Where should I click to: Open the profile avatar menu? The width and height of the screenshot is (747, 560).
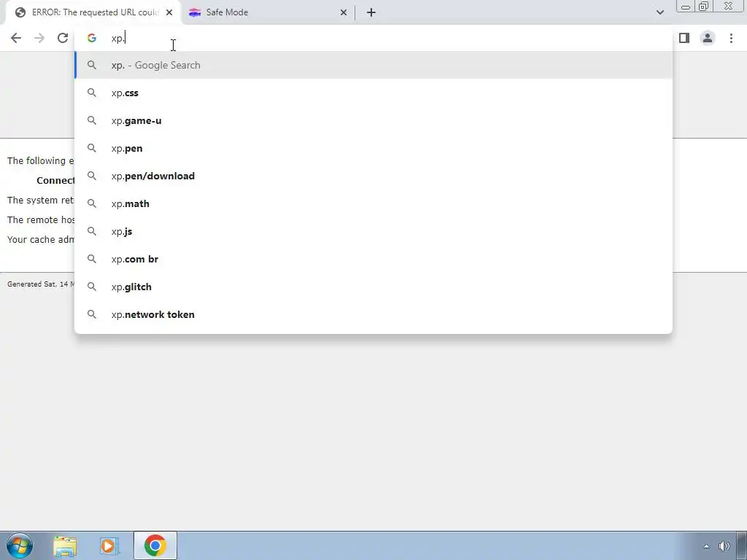[x=708, y=38]
